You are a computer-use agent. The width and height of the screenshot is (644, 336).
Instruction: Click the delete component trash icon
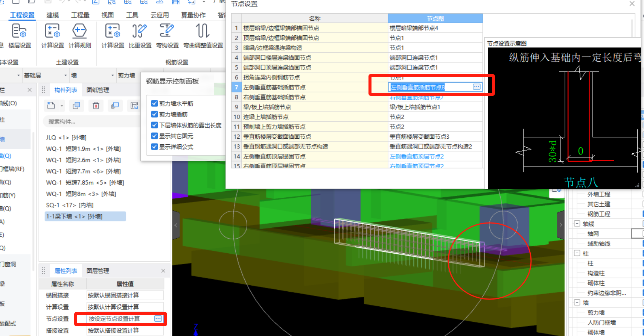(96, 106)
